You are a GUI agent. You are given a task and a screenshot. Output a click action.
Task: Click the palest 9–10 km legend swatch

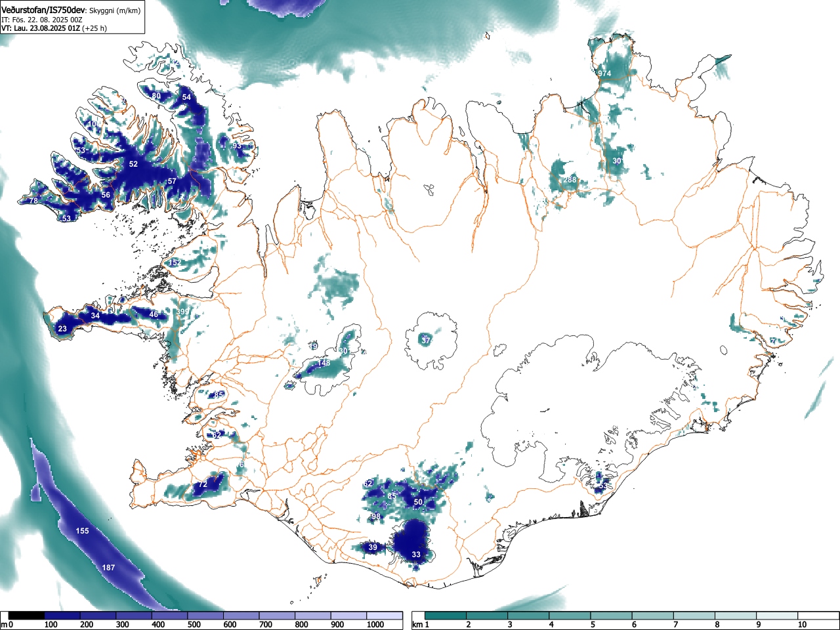coord(777,616)
